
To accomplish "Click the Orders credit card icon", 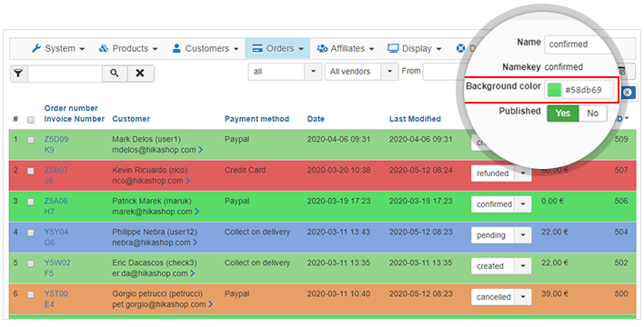I will click(x=257, y=48).
